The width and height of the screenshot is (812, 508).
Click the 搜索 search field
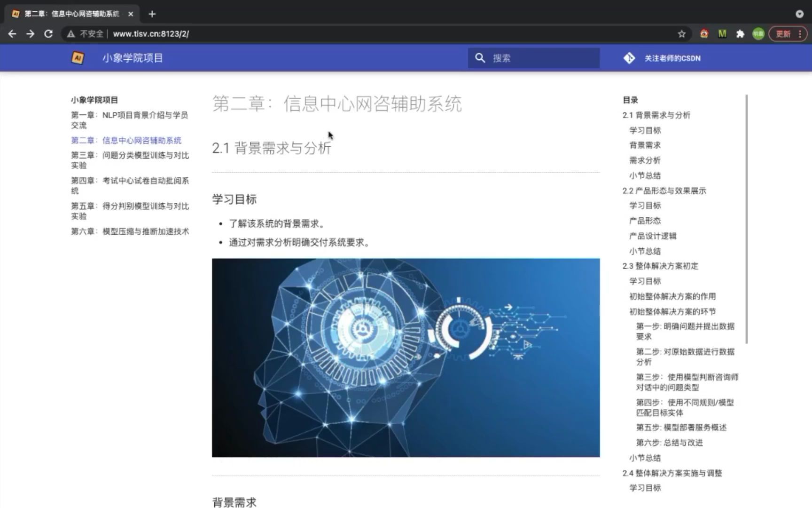pos(534,58)
